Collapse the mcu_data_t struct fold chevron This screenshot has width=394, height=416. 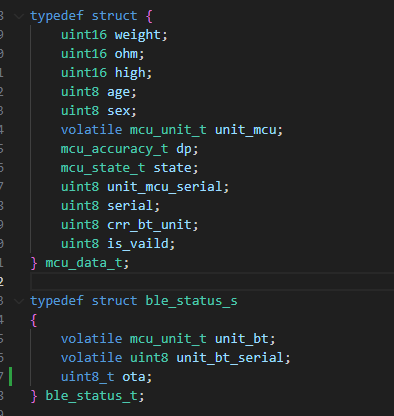point(20,16)
